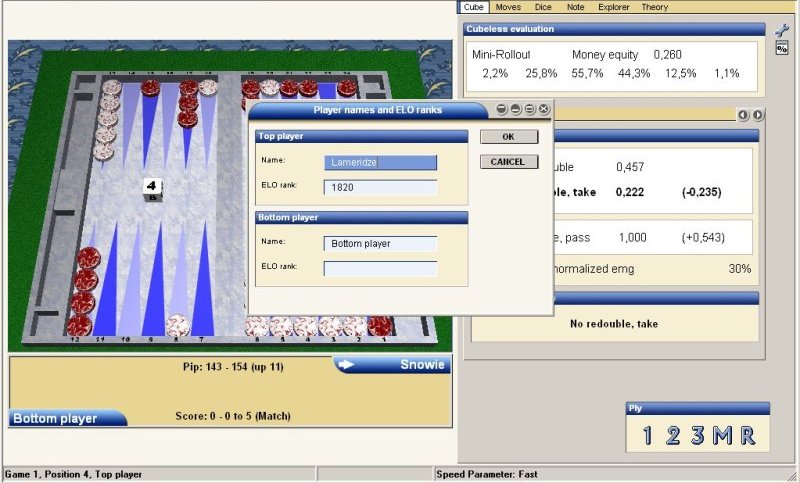Click the bottom player ELO rank field

pos(380,268)
